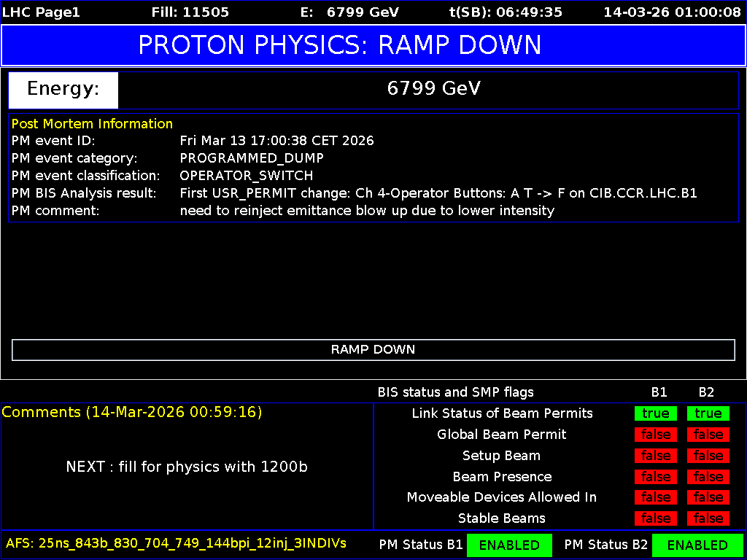Expand the Post Mortem Information section
Viewport: 747px width, 560px height.
tap(92, 123)
